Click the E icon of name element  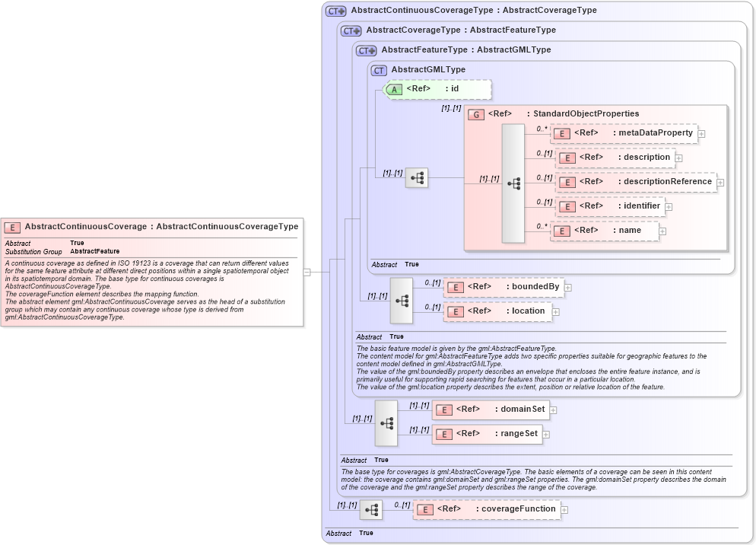click(562, 231)
